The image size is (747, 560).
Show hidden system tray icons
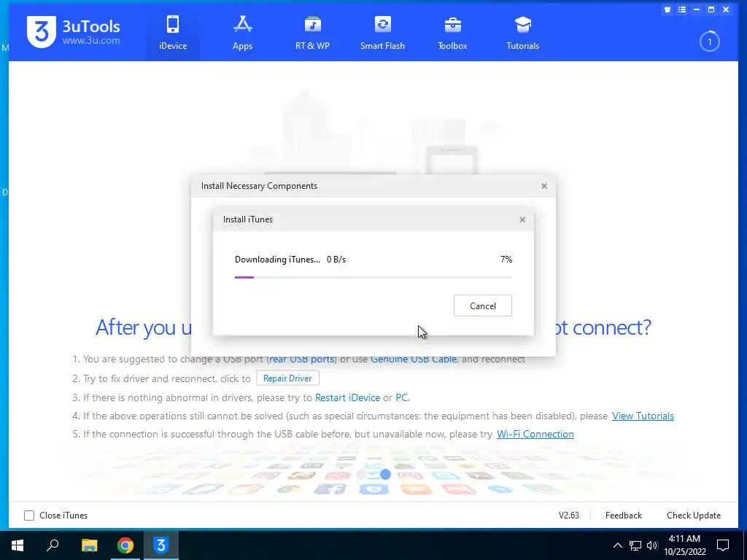(x=617, y=545)
